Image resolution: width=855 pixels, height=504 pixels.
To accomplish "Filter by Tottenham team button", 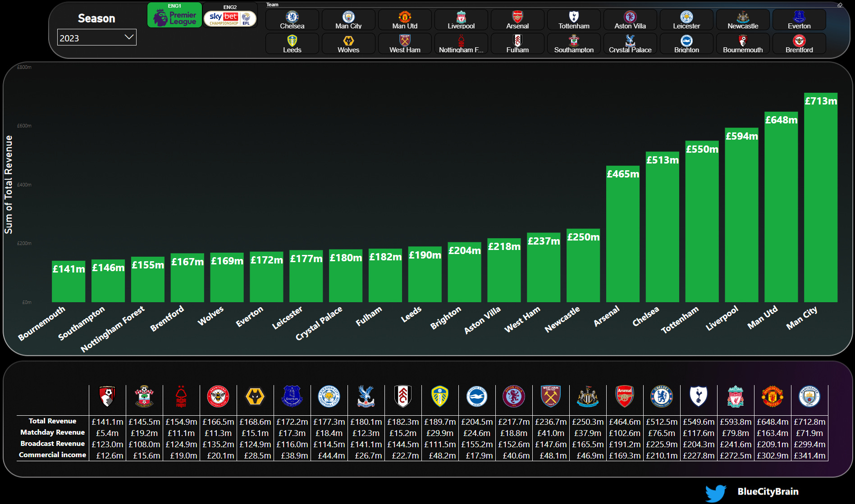I will pyautogui.click(x=574, y=20).
